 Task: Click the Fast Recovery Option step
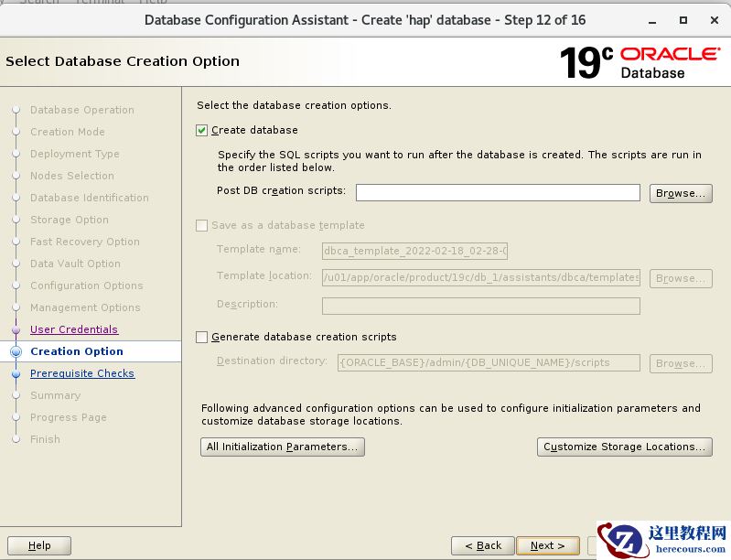(85, 242)
